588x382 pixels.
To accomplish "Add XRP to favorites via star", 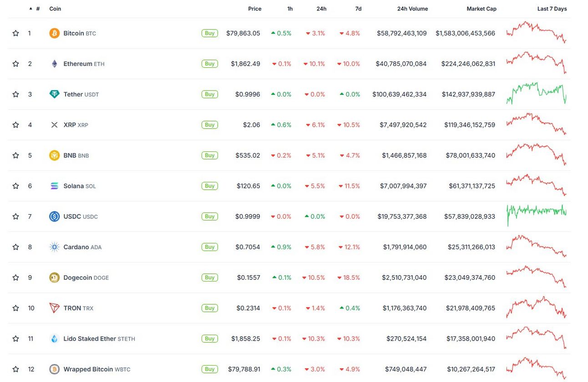I will click(16, 125).
